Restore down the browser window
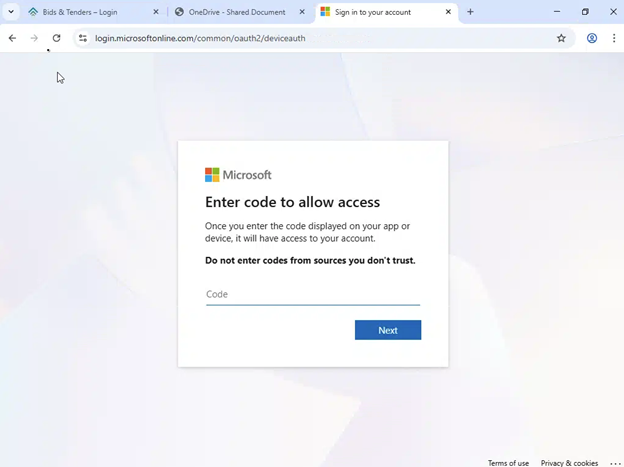The width and height of the screenshot is (624, 467). point(585,12)
